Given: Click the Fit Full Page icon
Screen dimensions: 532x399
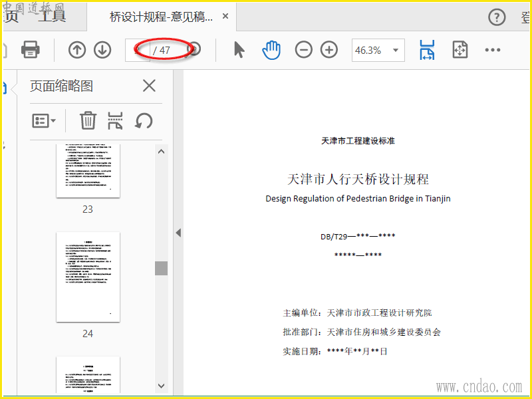Looking at the screenshot, I should point(460,51).
